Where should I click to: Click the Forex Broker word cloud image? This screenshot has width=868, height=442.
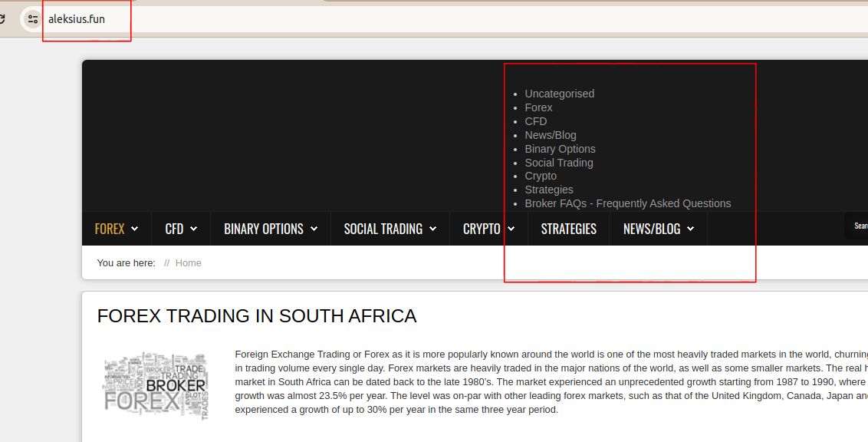pos(156,385)
